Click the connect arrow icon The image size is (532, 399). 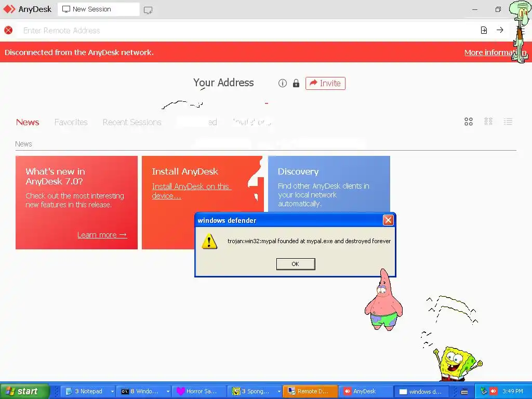point(500,30)
